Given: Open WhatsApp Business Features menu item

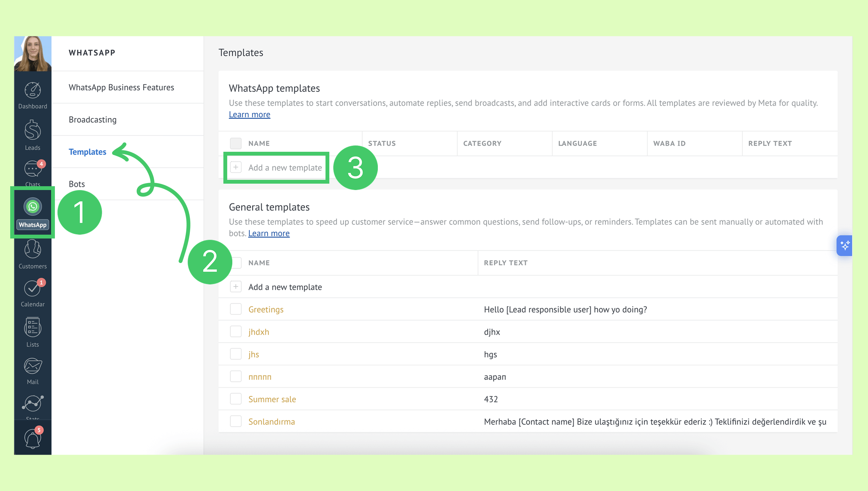Looking at the screenshot, I should [128, 87].
